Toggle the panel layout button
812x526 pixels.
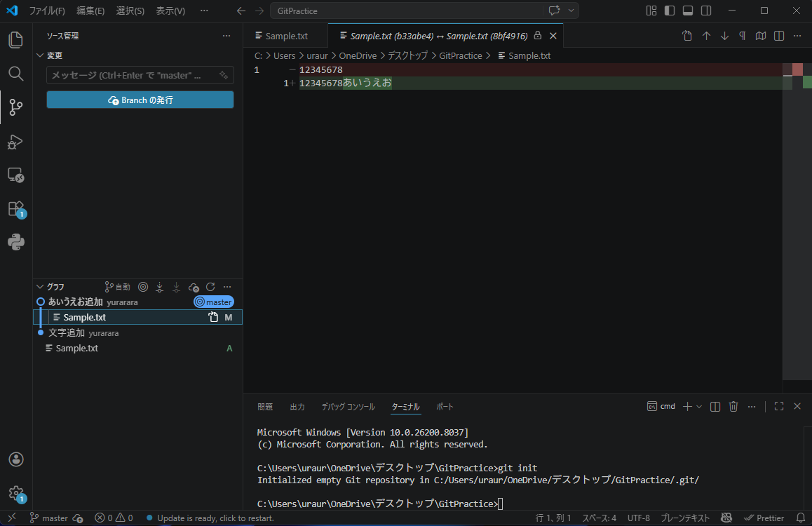click(688, 11)
